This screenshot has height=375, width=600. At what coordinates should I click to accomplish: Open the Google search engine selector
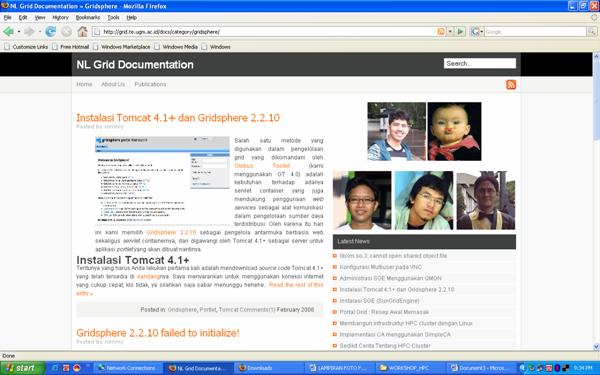(477, 32)
